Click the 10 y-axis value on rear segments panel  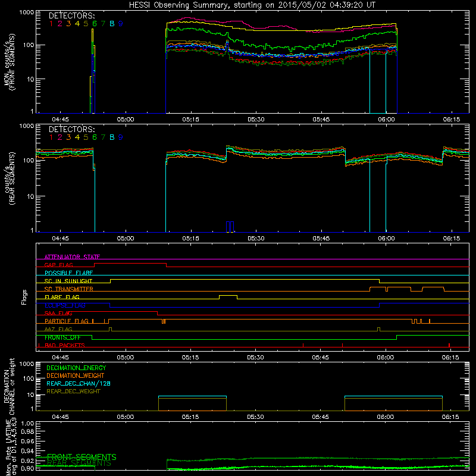(x=30, y=196)
